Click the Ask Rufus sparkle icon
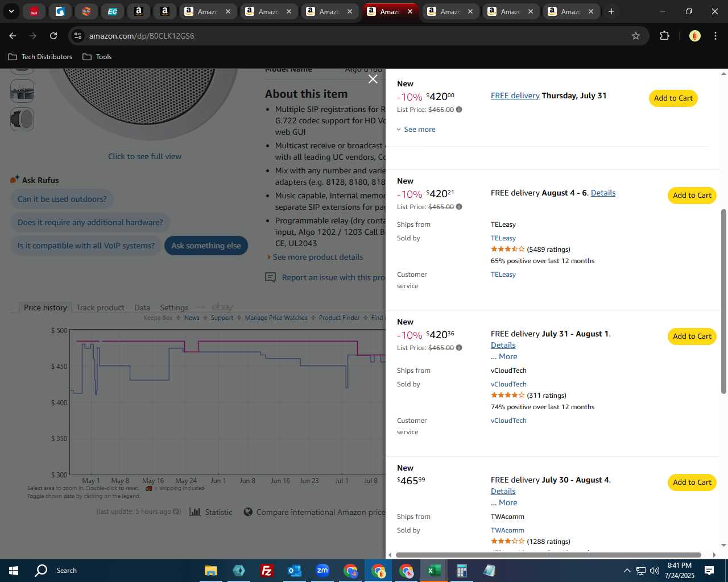The height and width of the screenshot is (582, 728). click(15, 180)
